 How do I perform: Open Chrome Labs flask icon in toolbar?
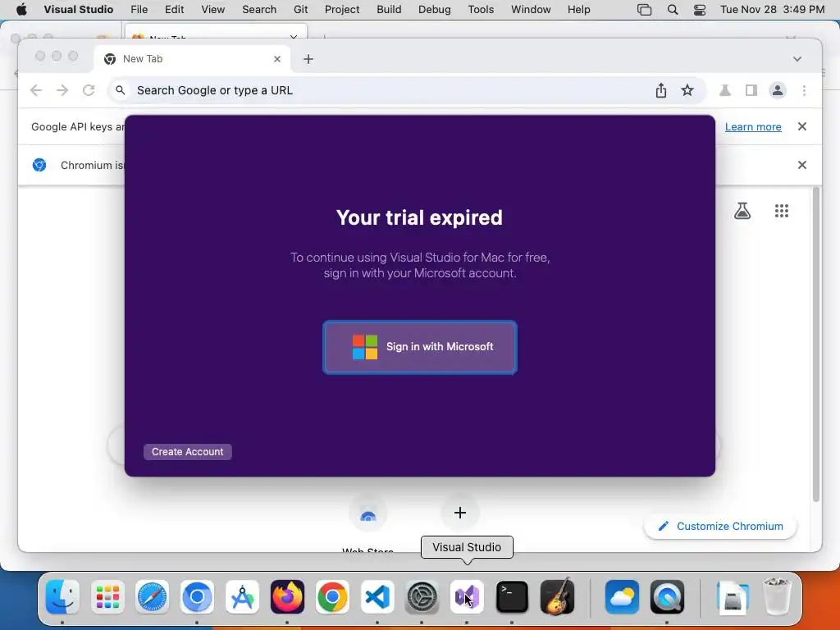(x=725, y=90)
